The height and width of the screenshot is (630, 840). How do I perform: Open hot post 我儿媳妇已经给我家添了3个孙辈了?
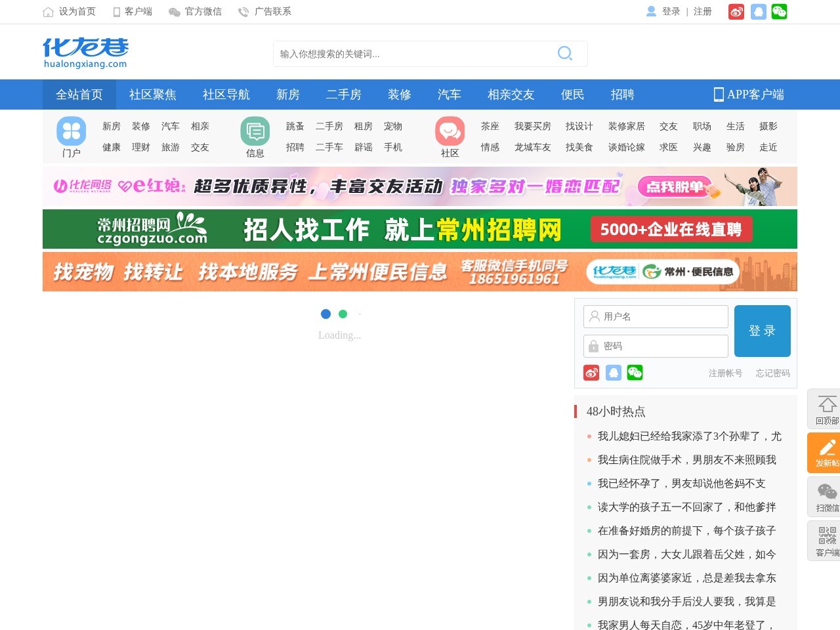690,436
